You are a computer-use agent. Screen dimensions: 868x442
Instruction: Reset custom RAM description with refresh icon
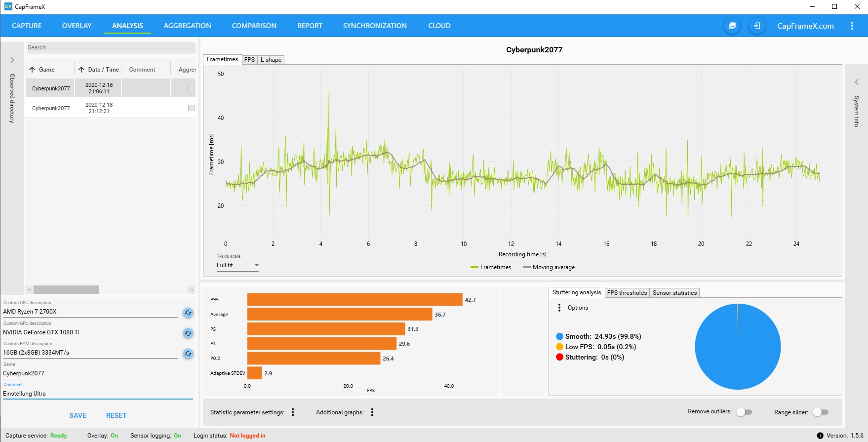click(188, 354)
